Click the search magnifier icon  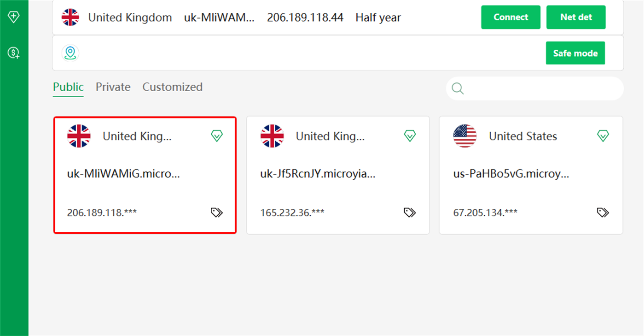(458, 88)
